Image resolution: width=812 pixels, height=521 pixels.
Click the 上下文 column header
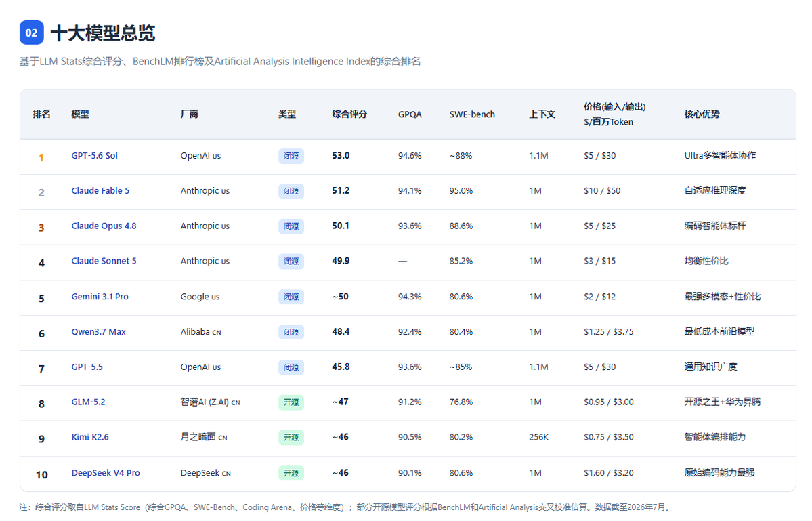coord(542,114)
